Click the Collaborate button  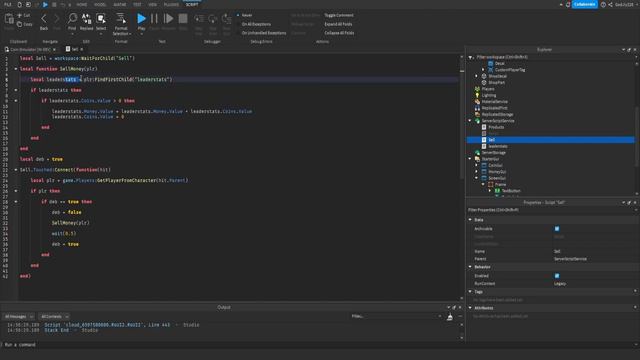(584, 4)
